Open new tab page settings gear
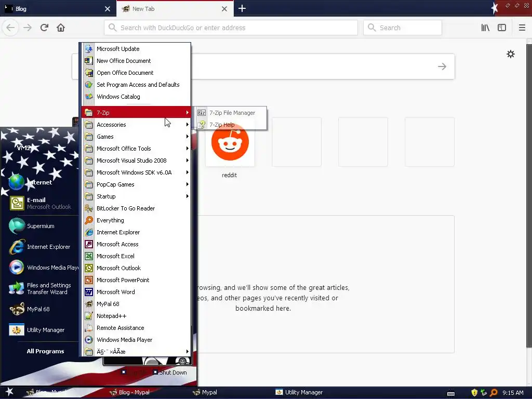The height and width of the screenshot is (399, 532). 511,54
